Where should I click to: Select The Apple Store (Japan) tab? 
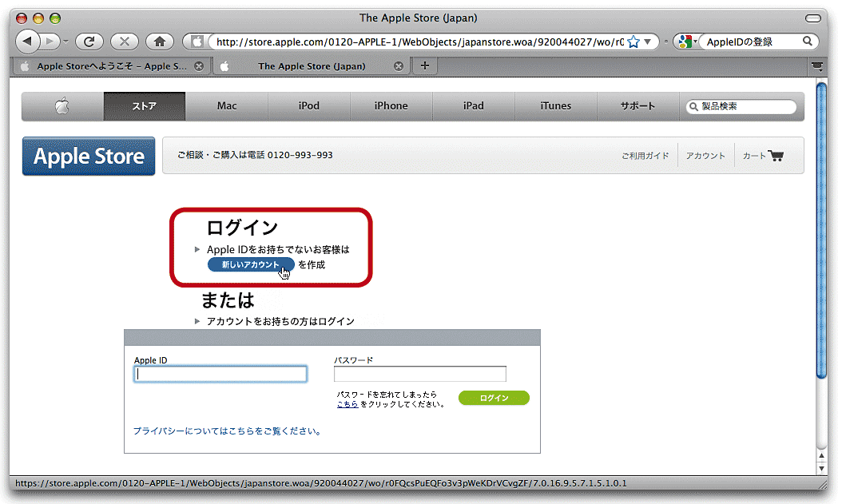pos(312,66)
